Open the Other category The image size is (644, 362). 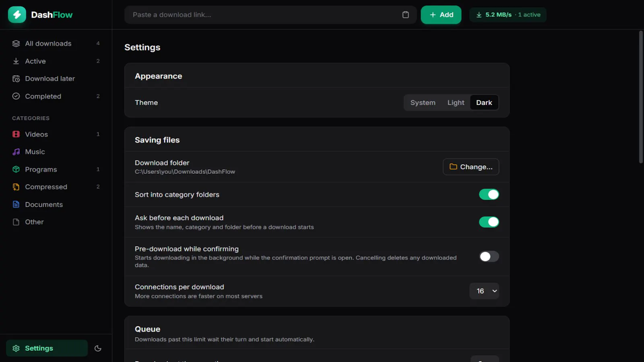point(56,222)
